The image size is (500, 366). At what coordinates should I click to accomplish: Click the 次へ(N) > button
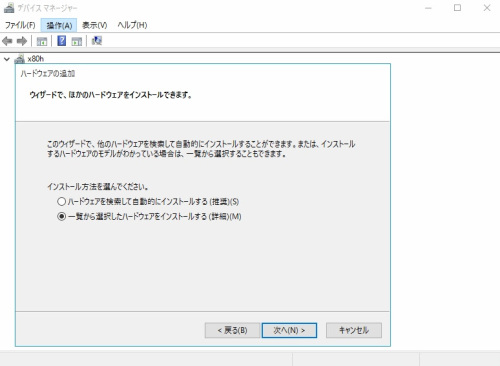coord(289,330)
